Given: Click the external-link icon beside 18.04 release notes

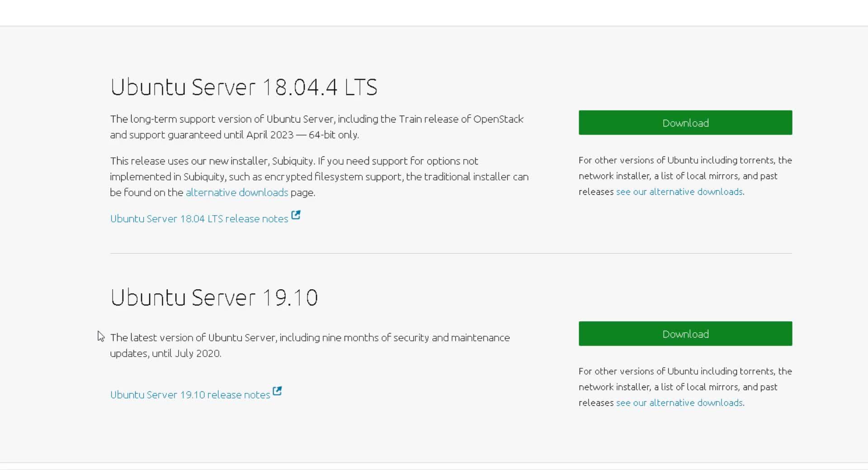Looking at the screenshot, I should (x=296, y=215).
